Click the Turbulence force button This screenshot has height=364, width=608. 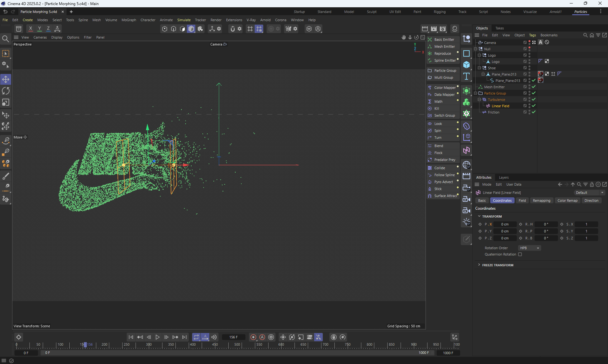496,100
